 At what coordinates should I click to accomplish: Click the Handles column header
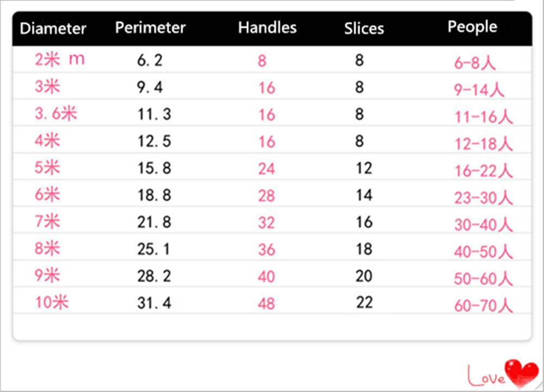coord(267,27)
